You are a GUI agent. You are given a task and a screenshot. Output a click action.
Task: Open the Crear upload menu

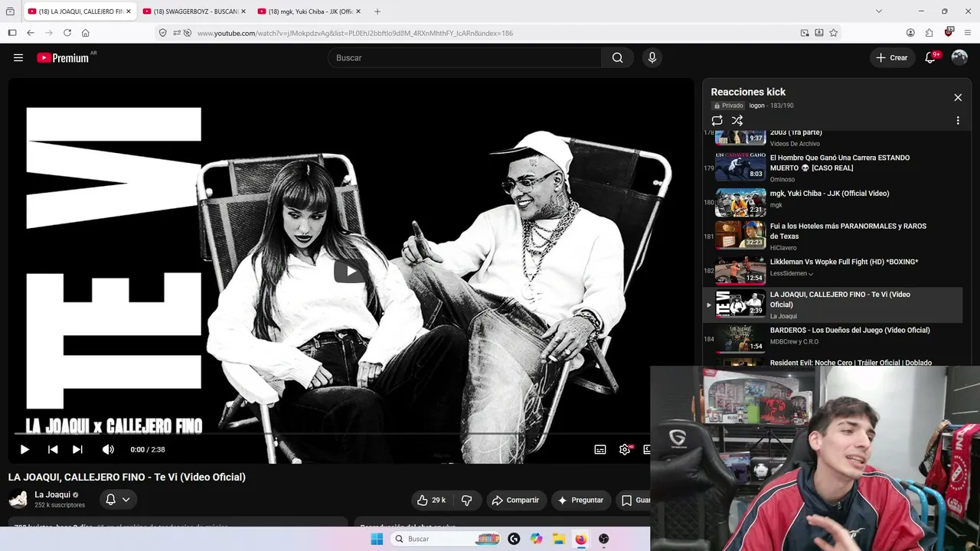891,57
